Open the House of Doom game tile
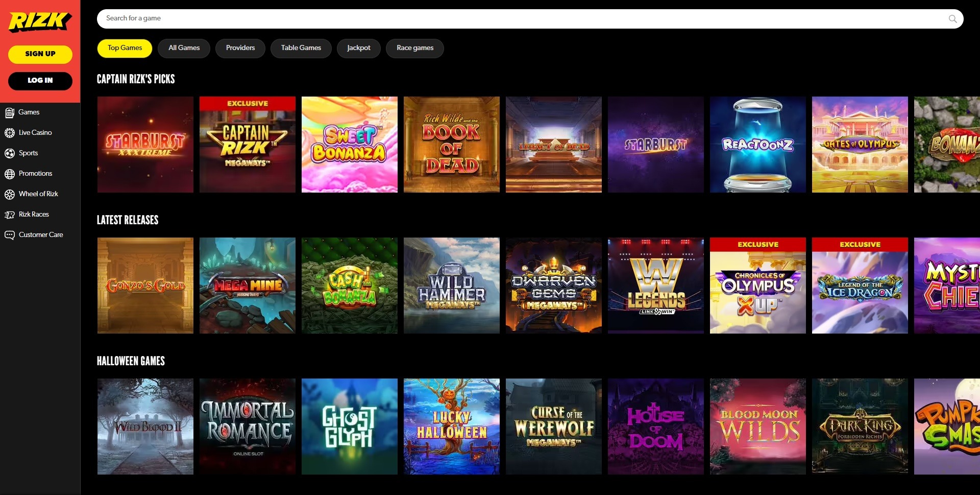The image size is (980, 495). [x=656, y=427]
